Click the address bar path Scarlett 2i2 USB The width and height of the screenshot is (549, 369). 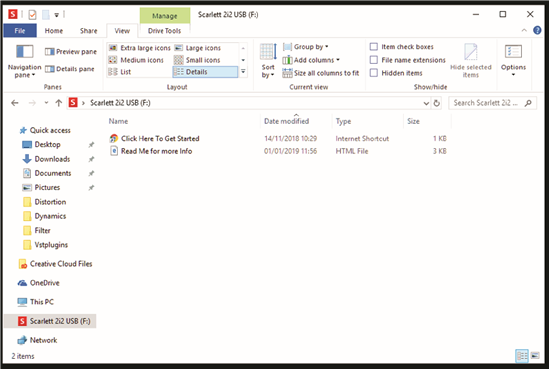120,103
